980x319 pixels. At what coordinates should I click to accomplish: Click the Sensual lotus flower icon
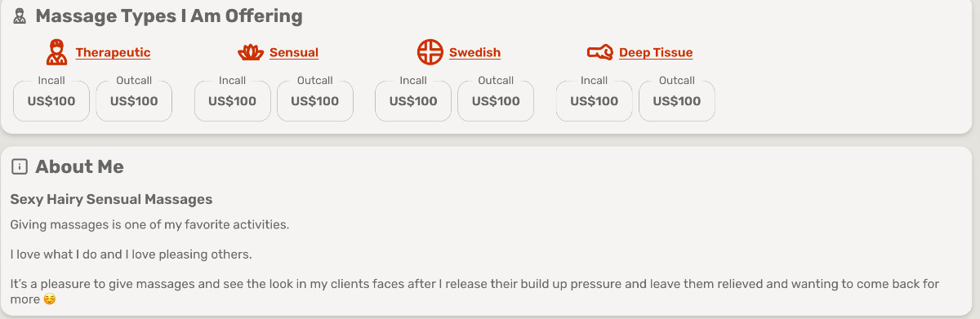[251, 53]
